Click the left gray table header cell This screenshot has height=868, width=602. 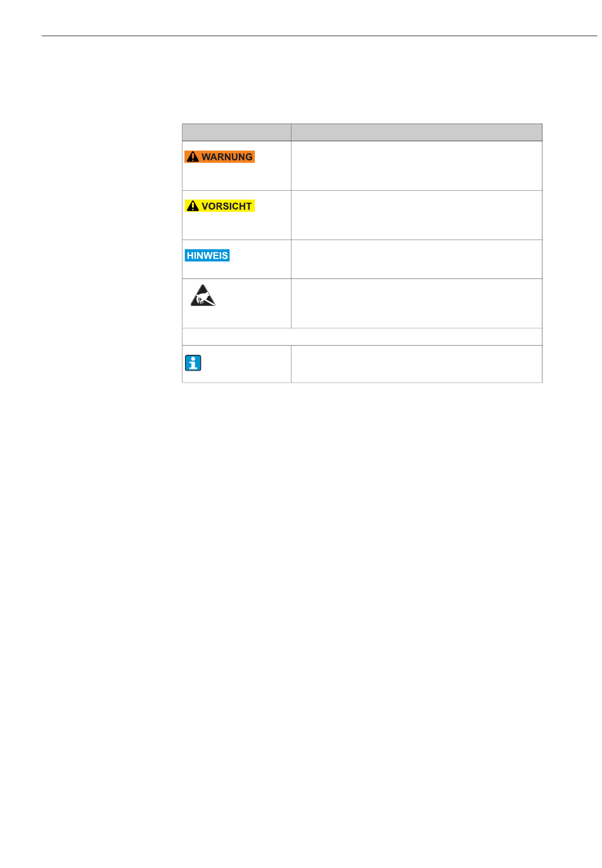236,132
